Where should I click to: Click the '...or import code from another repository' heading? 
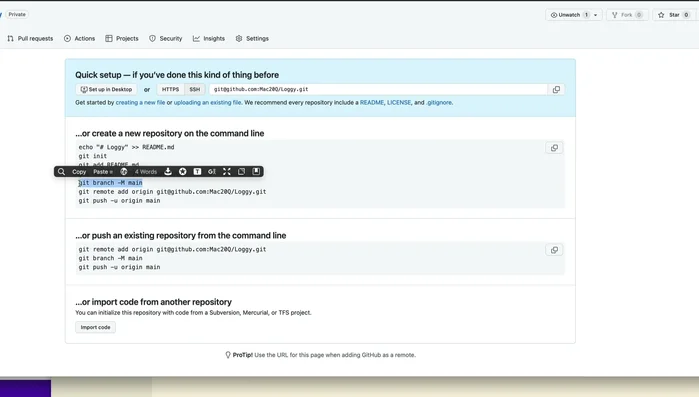point(153,302)
